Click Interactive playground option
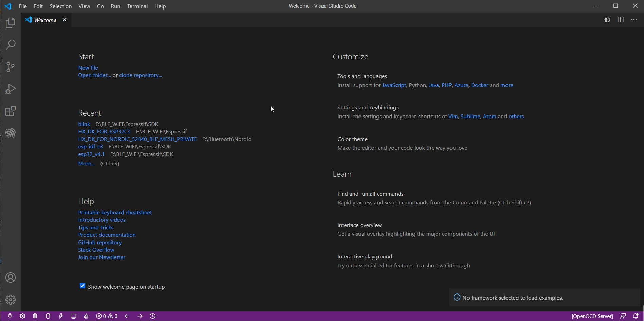This screenshot has width=644, height=321. tap(404, 261)
